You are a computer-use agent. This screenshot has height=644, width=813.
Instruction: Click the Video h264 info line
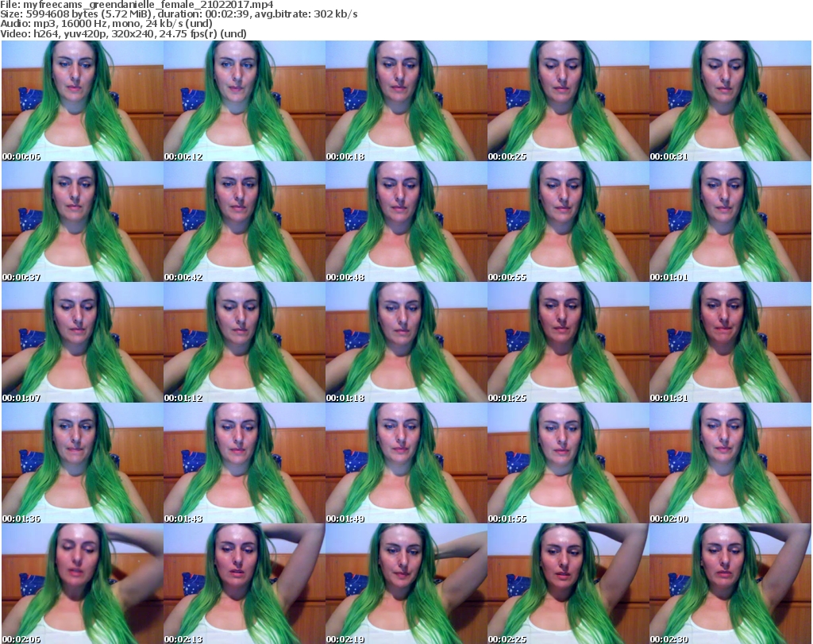[x=123, y=33]
